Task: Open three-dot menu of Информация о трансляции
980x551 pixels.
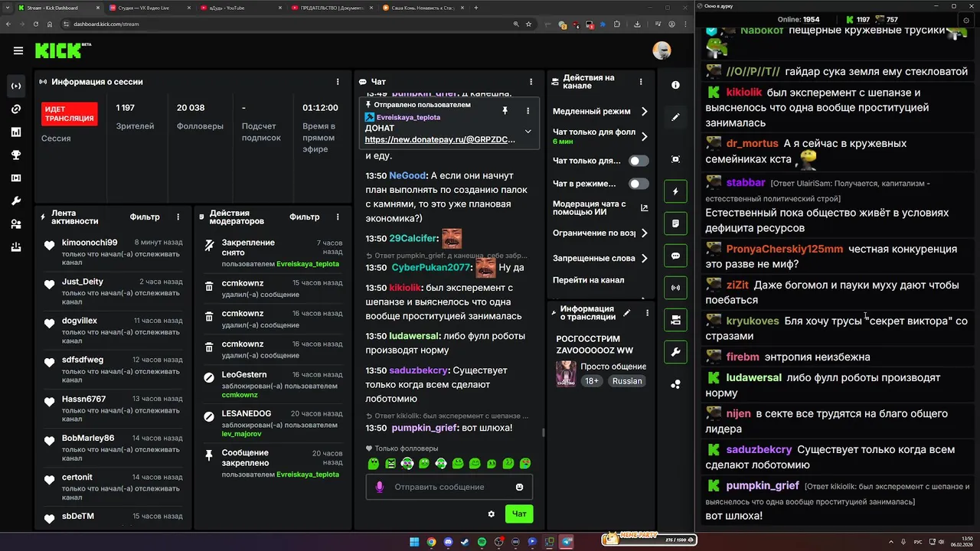Action: (647, 312)
